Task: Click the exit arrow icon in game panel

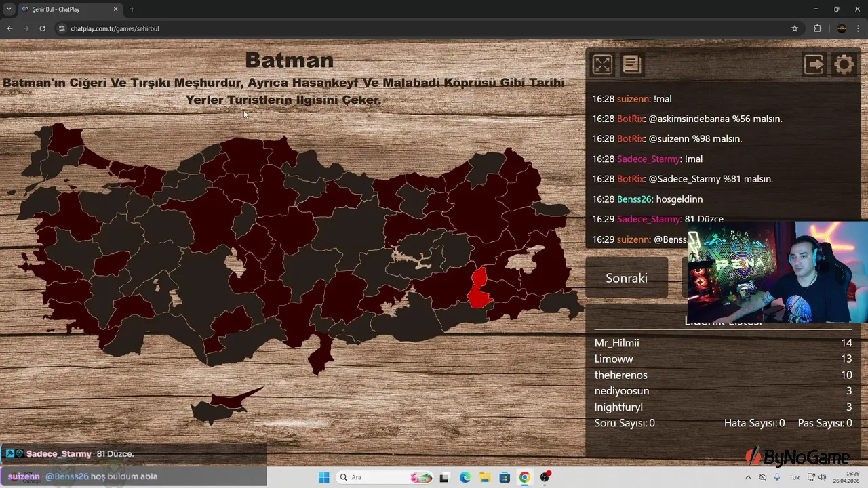Action: pyautogui.click(x=814, y=64)
